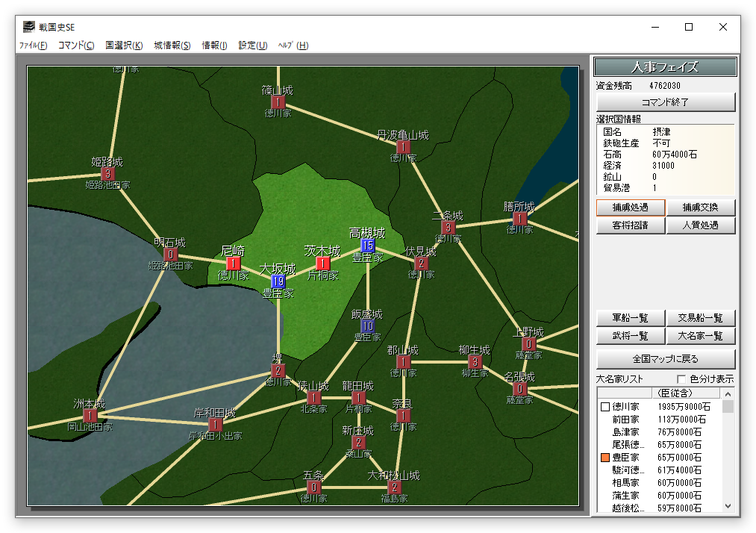This screenshot has width=756, height=533.
Task: Select the 二条城 castle marker
Action: click(448, 228)
